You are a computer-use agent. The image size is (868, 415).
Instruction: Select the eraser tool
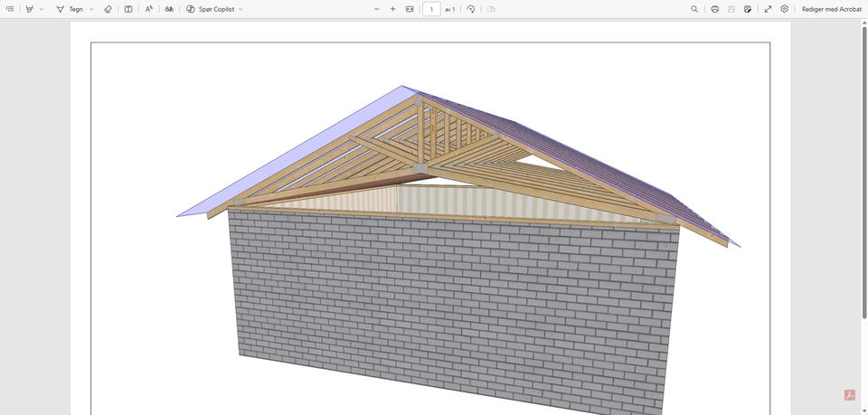(x=108, y=9)
